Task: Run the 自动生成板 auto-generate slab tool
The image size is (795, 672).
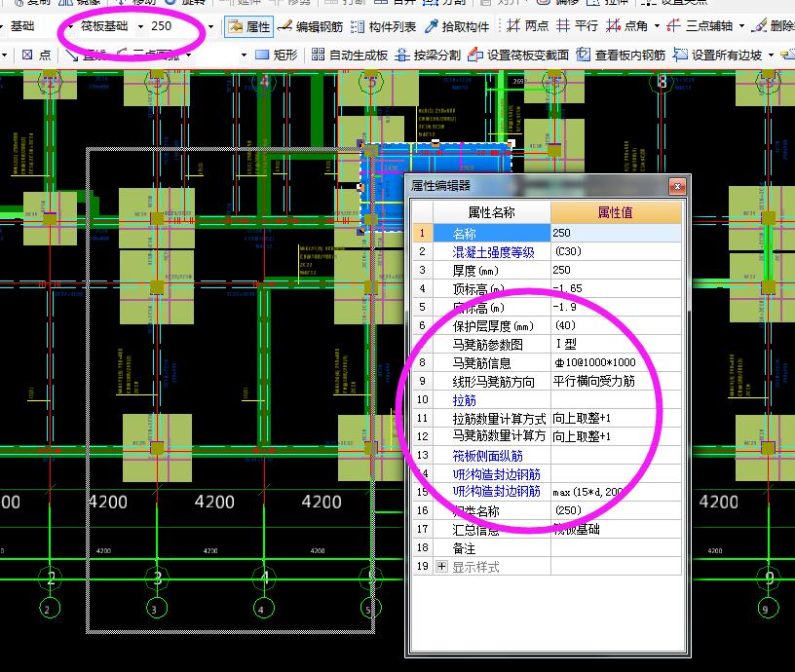Action: 350,55
